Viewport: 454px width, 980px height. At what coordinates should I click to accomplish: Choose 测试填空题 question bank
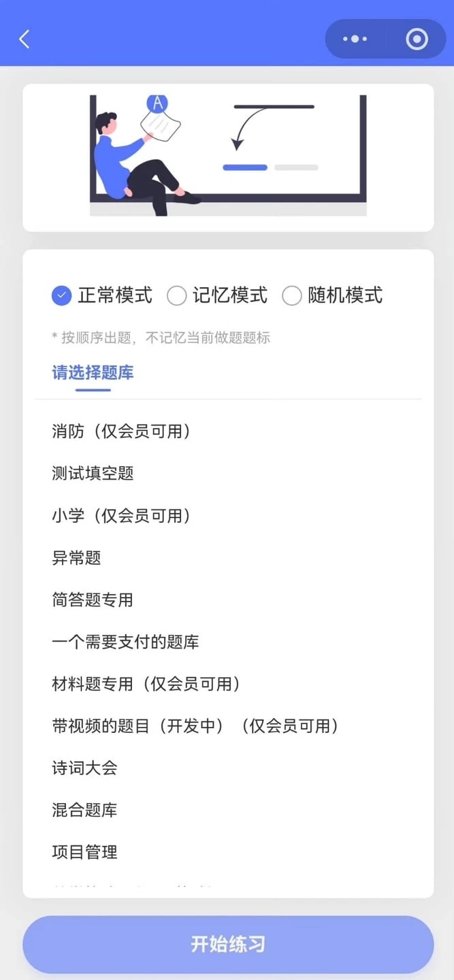[x=228, y=473]
